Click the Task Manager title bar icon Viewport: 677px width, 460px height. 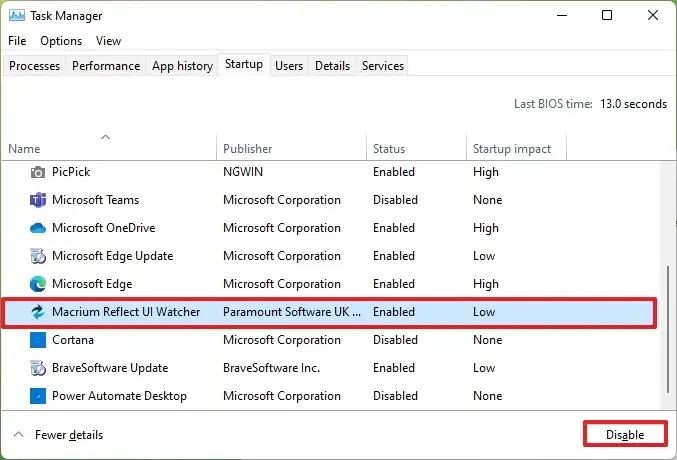[x=16, y=16]
